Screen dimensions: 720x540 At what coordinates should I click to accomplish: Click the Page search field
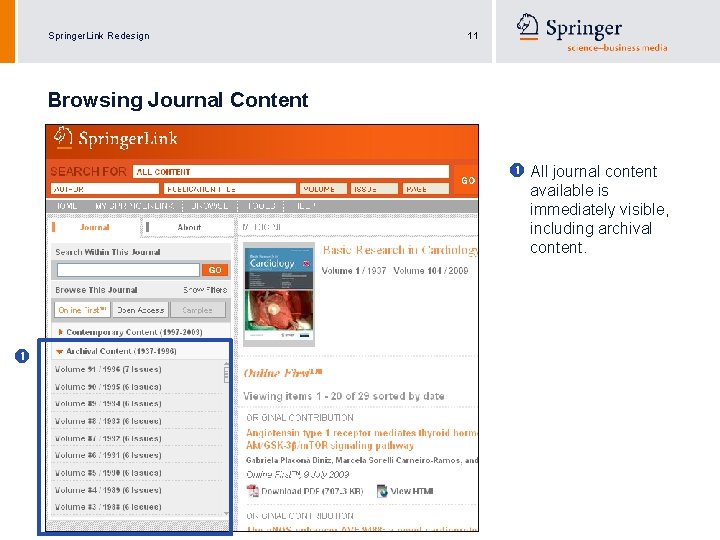426,189
